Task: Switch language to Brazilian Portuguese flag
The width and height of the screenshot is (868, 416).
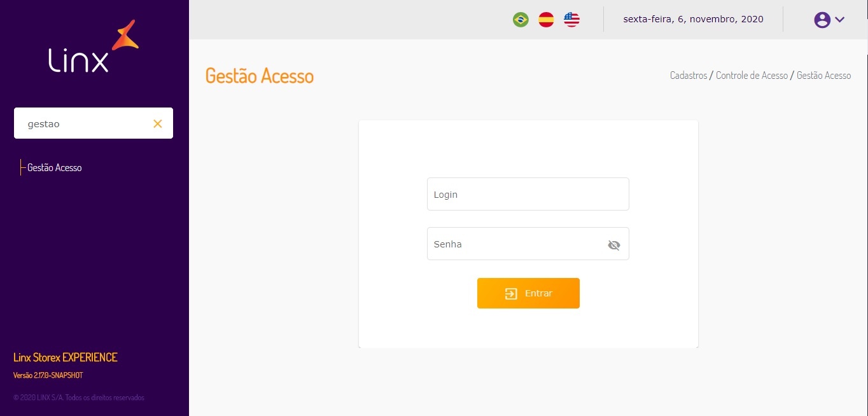Action: coord(521,20)
